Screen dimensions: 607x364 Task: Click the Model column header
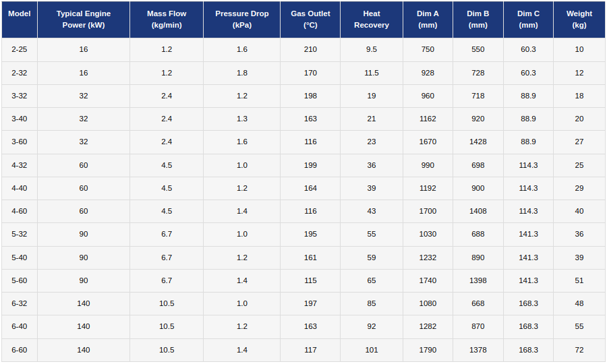tap(20, 13)
